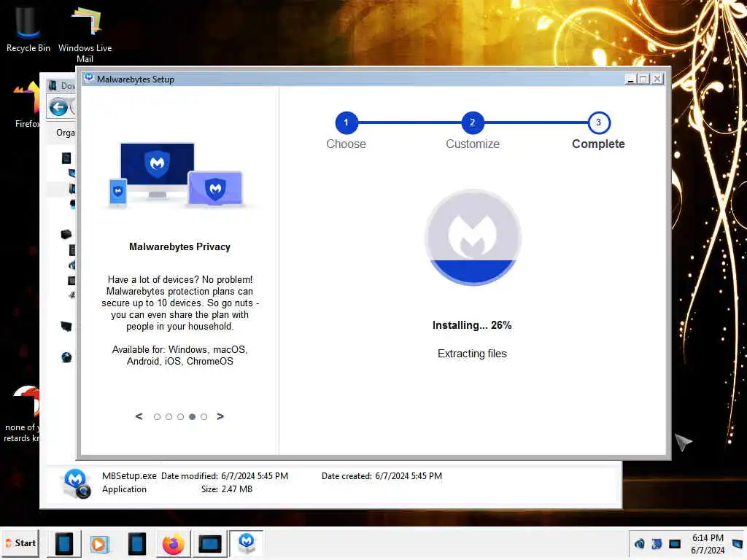Image resolution: width=747 pixels, height=560 pixels.
Task: Select second carousel dot
Action: 169,416
